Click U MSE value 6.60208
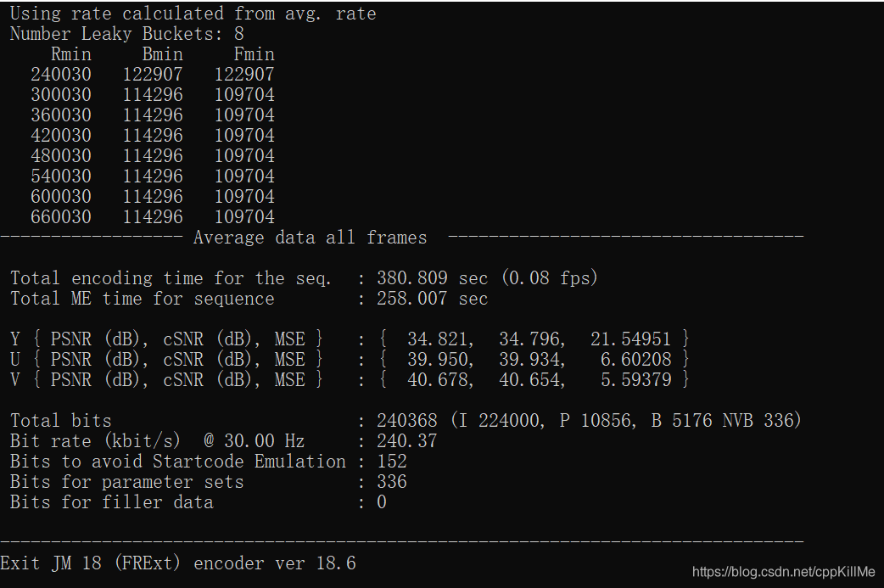 tap(636, 359)
